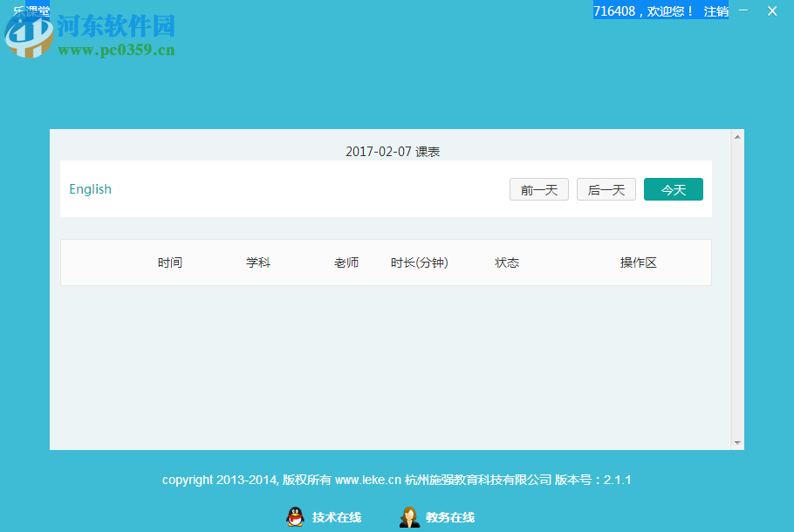Click the 老师 column header
Screen dimensions: 794x532
(x=346, y=263)
